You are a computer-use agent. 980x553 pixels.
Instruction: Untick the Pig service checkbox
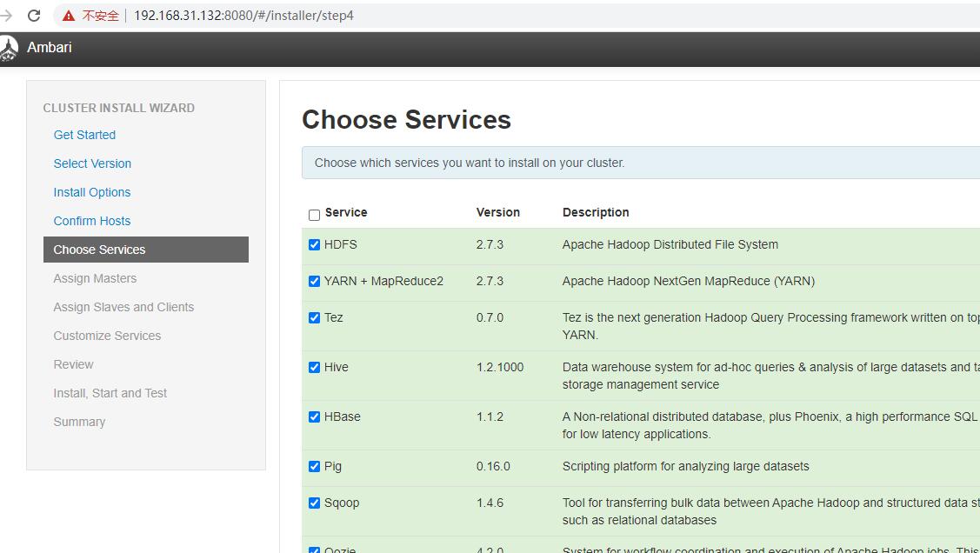[x=315, y=467]
